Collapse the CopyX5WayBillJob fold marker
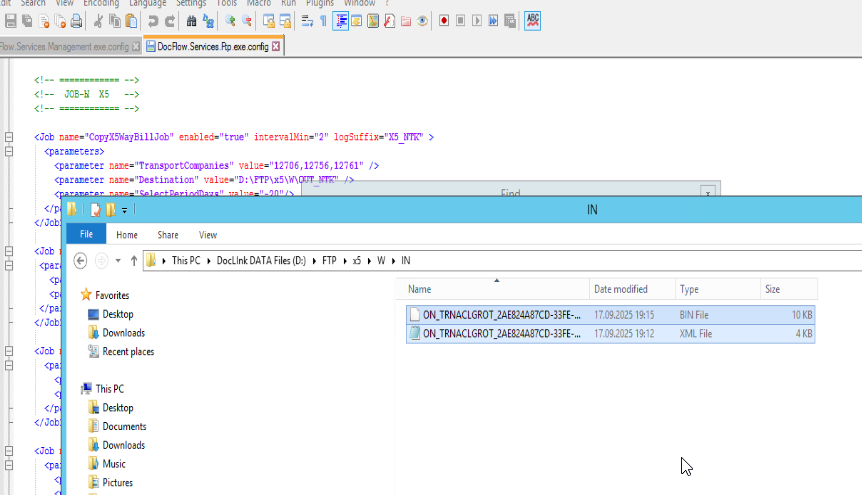This screenshot has height=495, width=862. (x=9, y=137)
